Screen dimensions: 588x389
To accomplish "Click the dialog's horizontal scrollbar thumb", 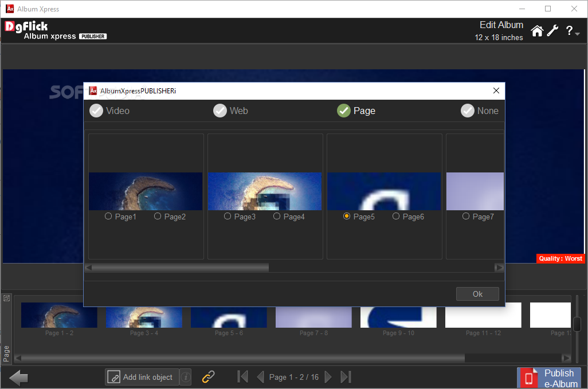I will 181,268.
